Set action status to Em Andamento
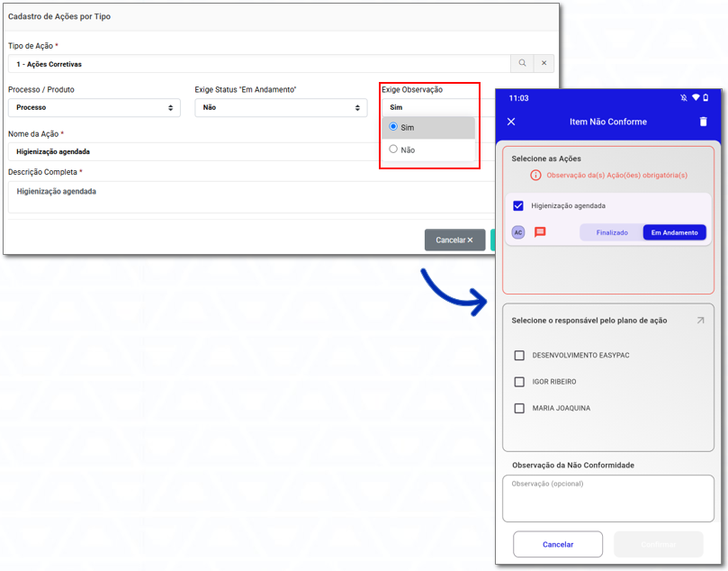This screenshot has width=728, height=571. point(674,232)
